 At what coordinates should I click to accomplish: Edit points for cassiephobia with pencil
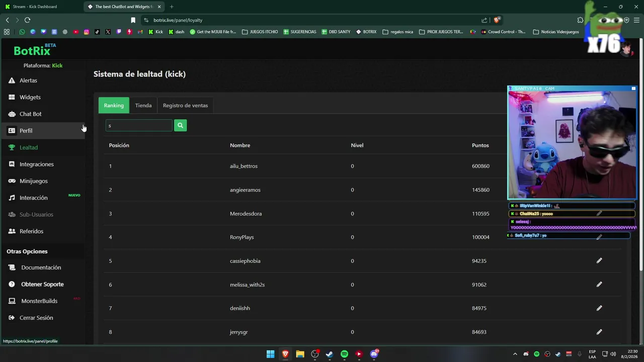coord(599,260)
